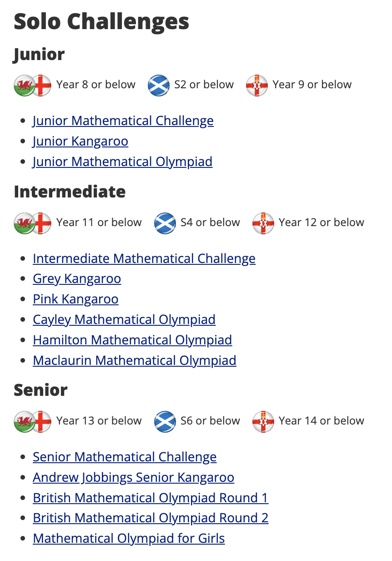This screenshot has height=561, width=392.
Task: Click the Northern Ireland flag beside Year 9 or below
Action: [257, 85]
